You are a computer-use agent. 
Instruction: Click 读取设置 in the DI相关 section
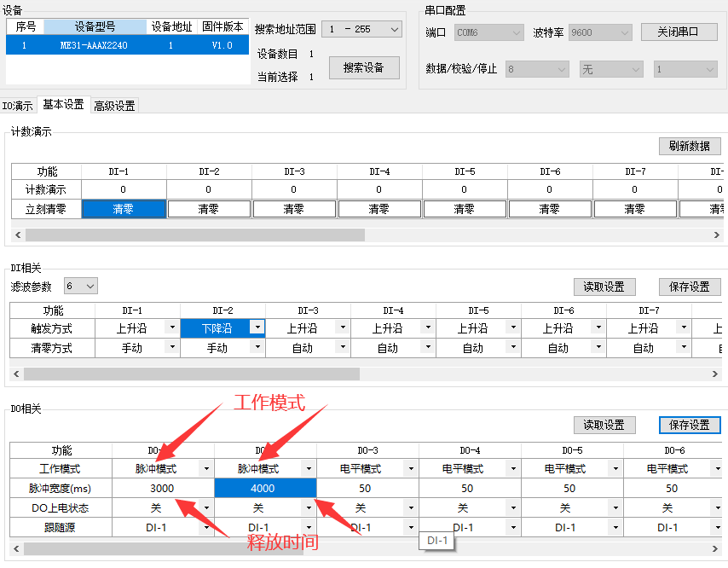[x=604, y=287]
